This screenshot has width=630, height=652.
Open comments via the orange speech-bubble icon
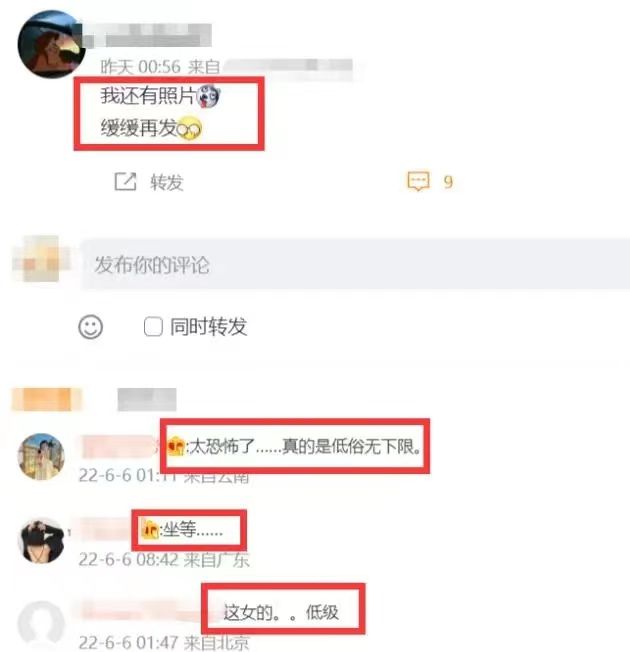pos(418,181)
